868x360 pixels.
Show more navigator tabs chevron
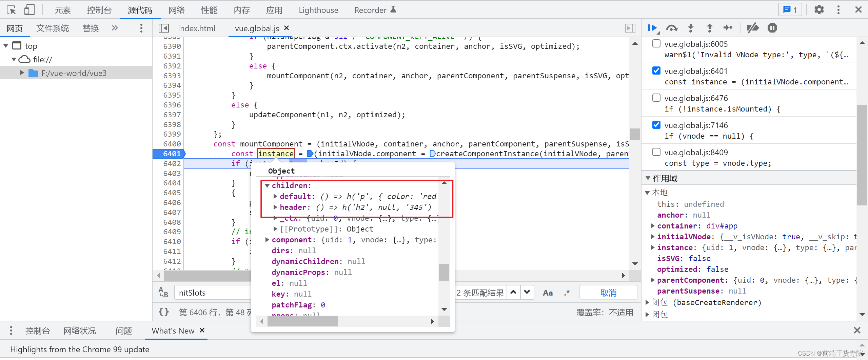point(115,28)
